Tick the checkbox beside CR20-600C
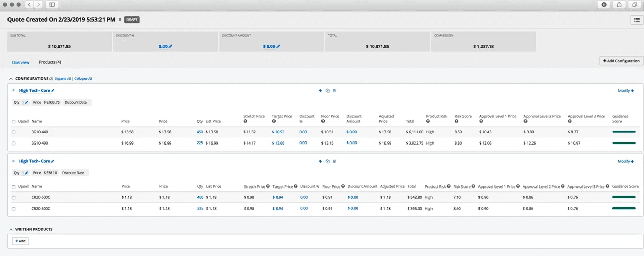This screenshot has width=644, height=256. coord(14,209)
